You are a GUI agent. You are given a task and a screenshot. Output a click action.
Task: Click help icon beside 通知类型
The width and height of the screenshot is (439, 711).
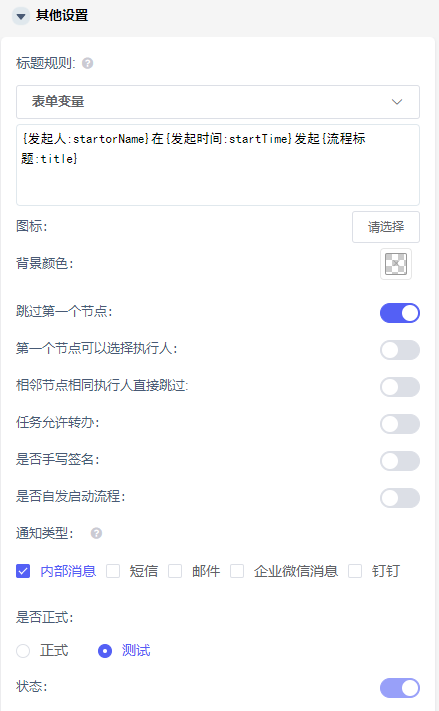coord(96,533)
